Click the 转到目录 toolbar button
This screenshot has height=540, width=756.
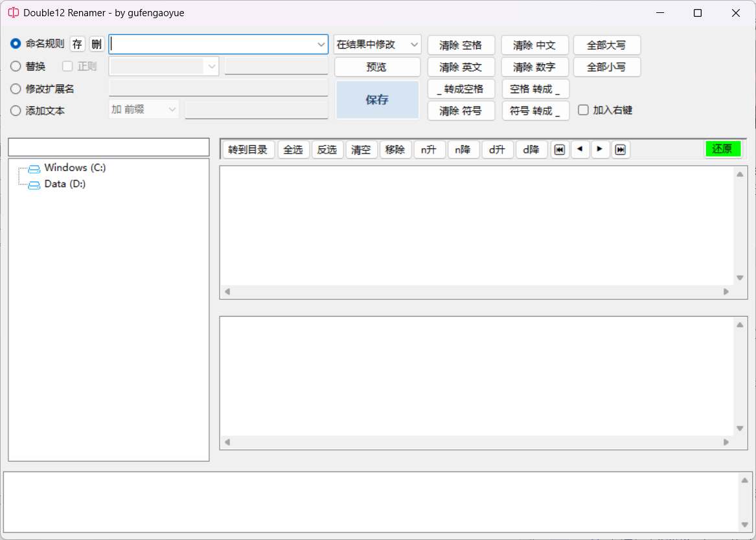pyautogui.click(x=248, y=150)
